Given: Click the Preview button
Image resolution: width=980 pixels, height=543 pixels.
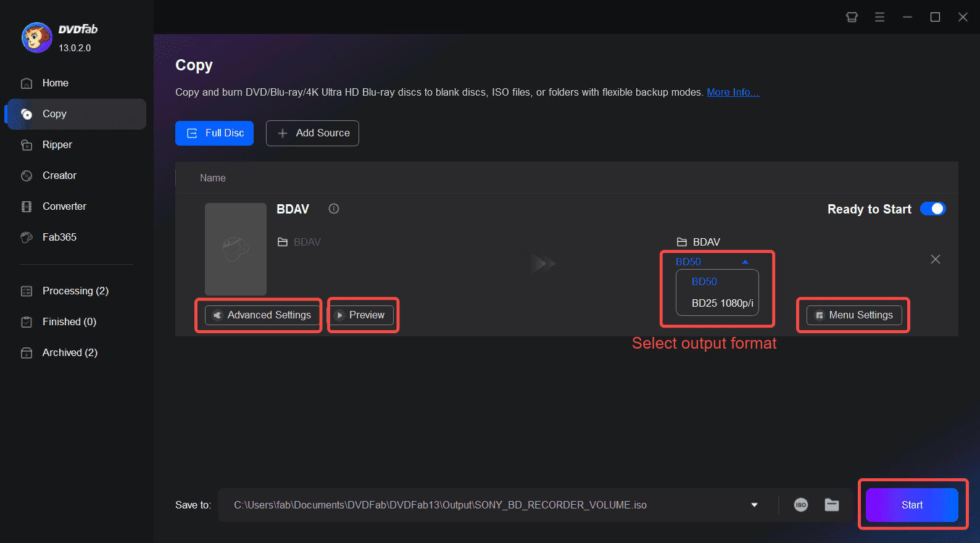Looking at the screenshot, I should click(360, 315).
